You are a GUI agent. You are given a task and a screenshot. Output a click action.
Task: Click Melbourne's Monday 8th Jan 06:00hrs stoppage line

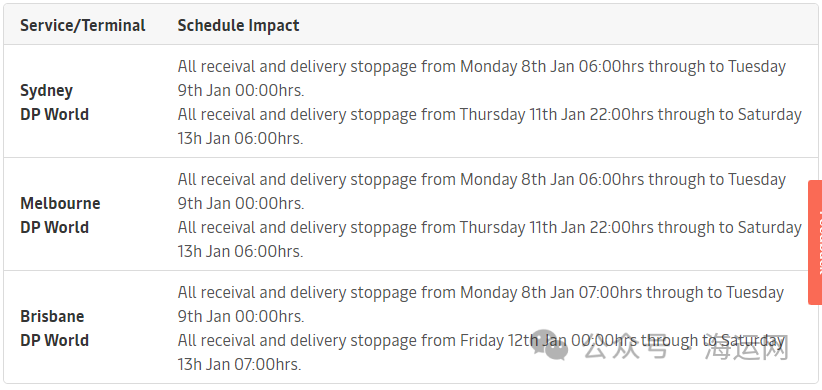481,180
